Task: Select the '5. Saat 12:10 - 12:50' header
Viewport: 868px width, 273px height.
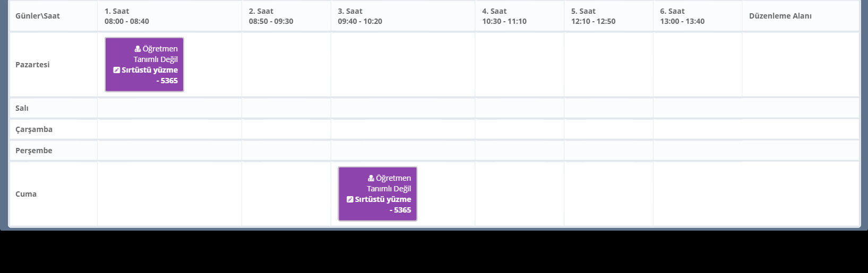Action: [x=593, y=16]
